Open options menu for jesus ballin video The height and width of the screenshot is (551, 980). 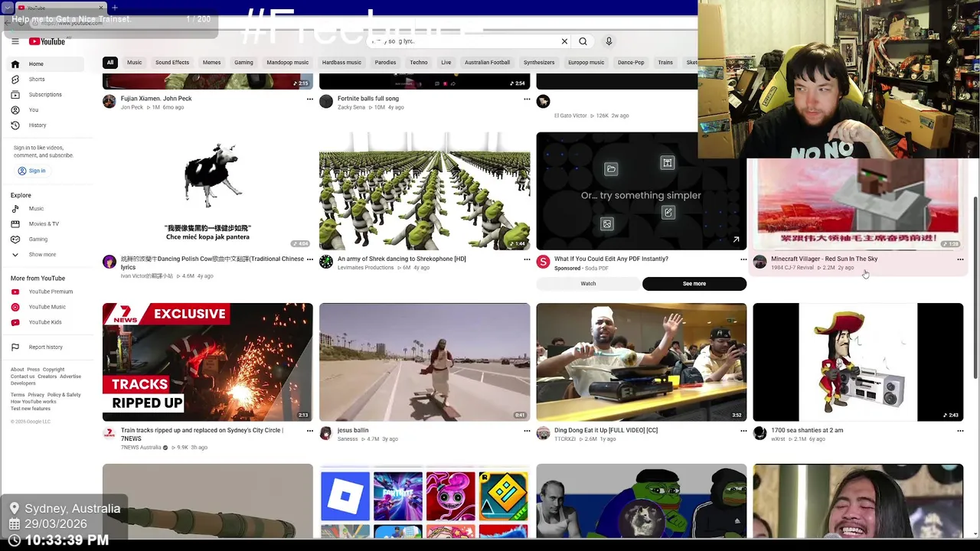pos(526,431)
